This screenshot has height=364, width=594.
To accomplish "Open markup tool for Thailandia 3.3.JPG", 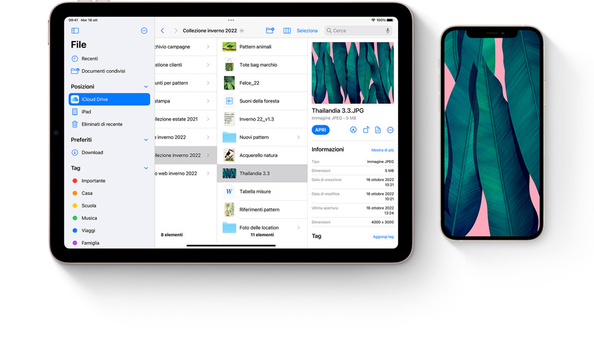I will [353, 130].
